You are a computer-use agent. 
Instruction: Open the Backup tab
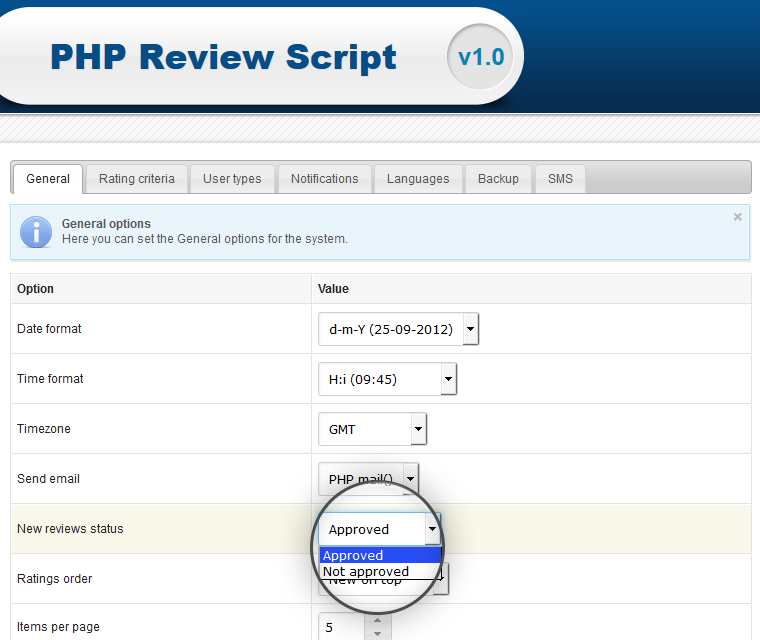(498, 179)
